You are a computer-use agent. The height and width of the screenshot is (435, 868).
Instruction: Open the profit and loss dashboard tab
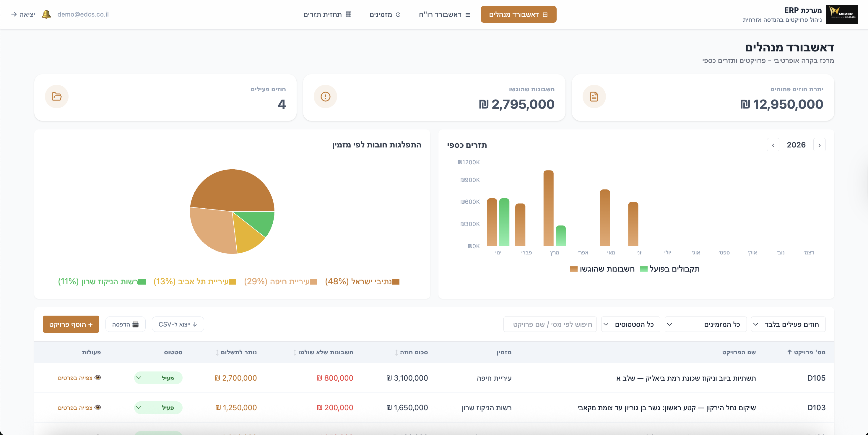click(444, 14)
